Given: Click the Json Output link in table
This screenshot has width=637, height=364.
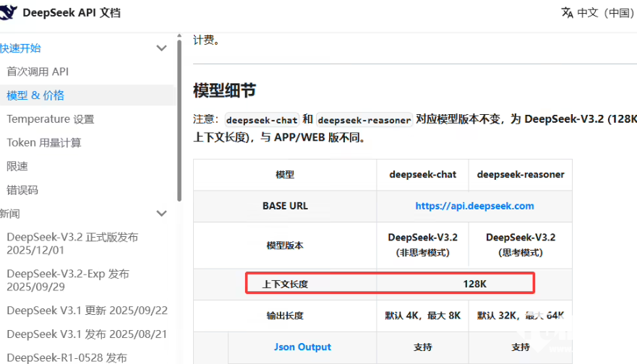Looking at the screenshot, I should coord(302,347).
